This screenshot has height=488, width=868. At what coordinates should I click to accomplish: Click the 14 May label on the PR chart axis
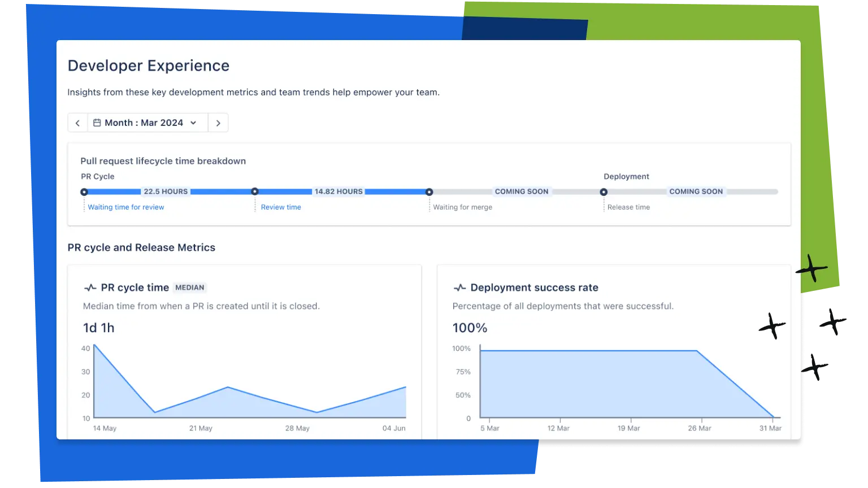[x=105, y=428]
